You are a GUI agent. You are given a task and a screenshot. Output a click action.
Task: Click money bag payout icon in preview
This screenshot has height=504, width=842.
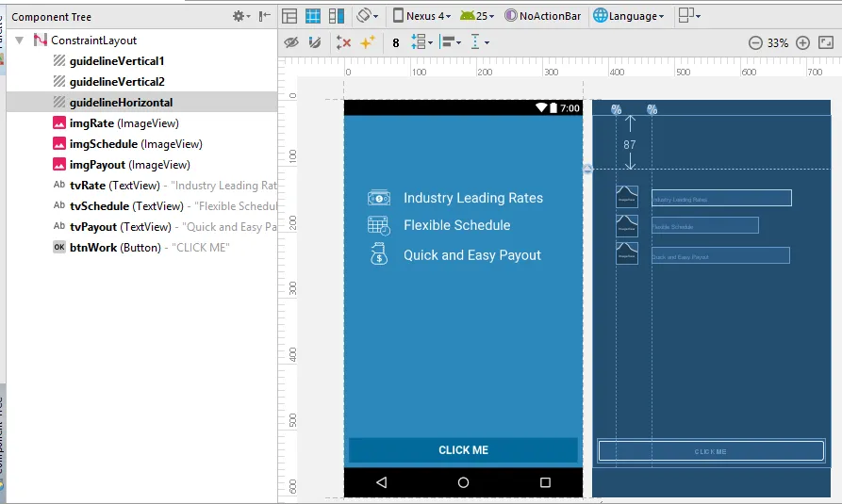(379, 253)
